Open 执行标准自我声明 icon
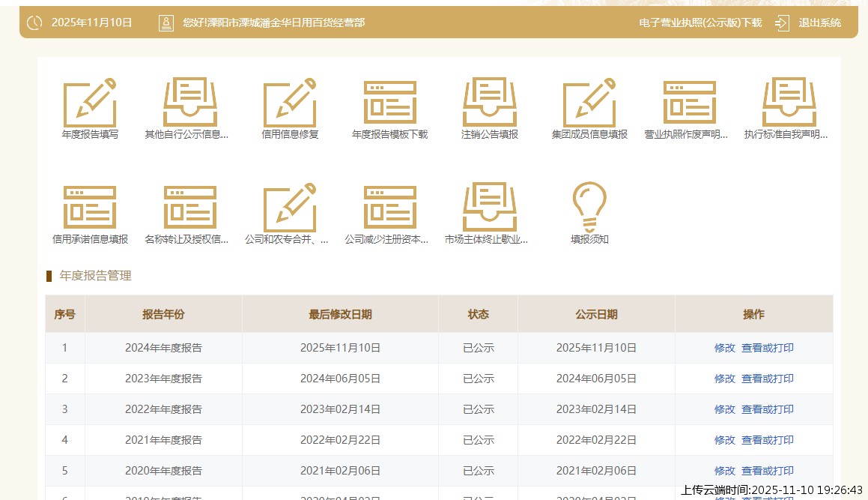 tap(789, 103)
